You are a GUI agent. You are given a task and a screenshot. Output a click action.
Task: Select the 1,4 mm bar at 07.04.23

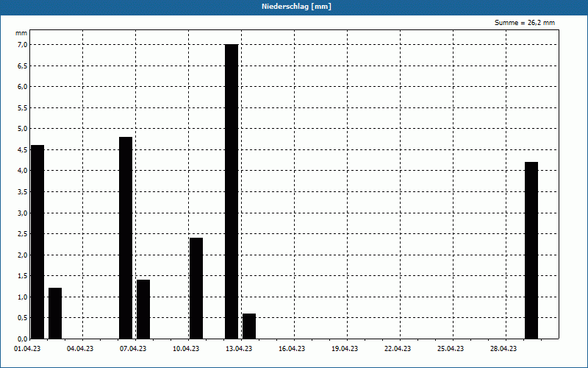pyautogui.click(x=143, y=309)
